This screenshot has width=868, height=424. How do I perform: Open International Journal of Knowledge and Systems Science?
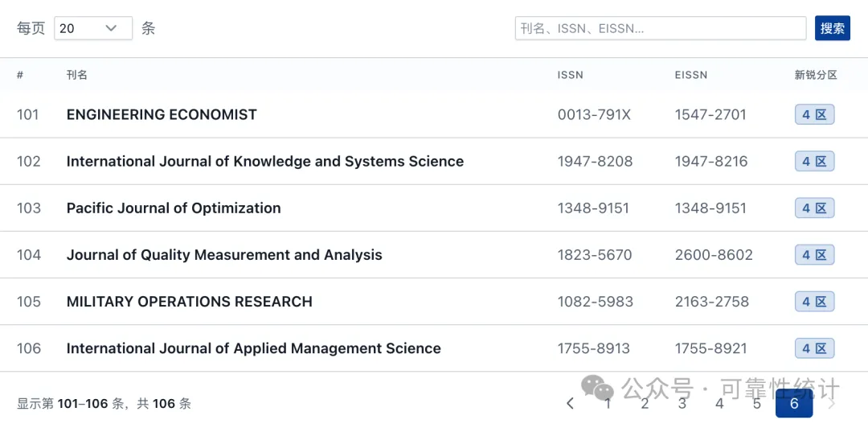point(265,161)
